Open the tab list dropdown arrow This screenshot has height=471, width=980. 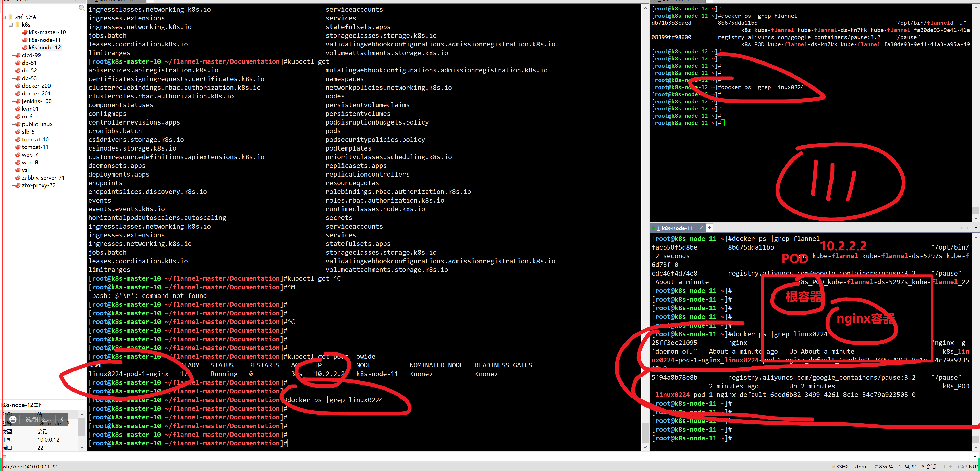975,228
